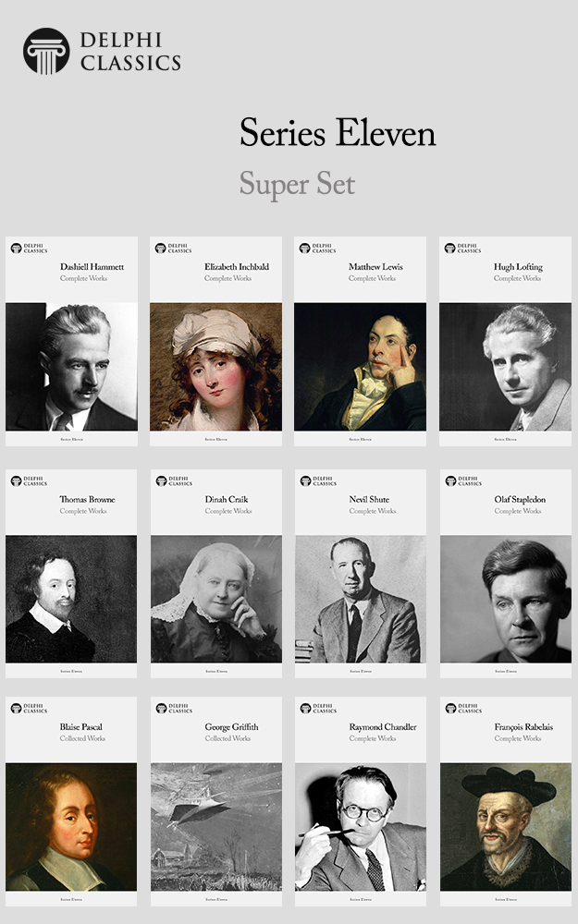Select the Olaf Stapledon portrait cover

506,574
